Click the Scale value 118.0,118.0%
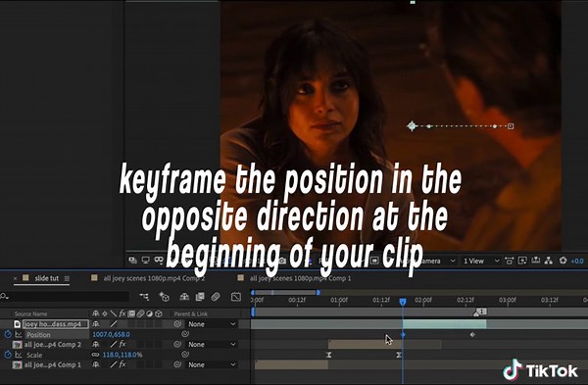 tap(122, 355)
